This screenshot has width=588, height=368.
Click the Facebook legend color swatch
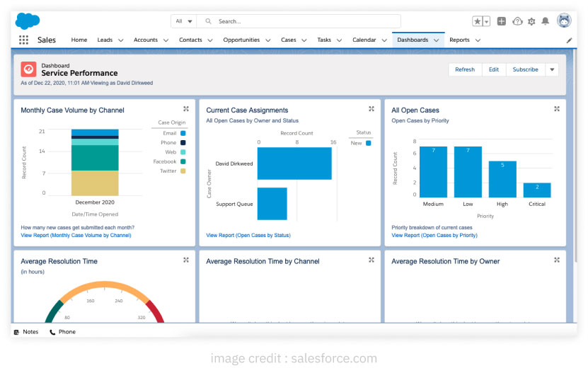[x=183, y=161]
